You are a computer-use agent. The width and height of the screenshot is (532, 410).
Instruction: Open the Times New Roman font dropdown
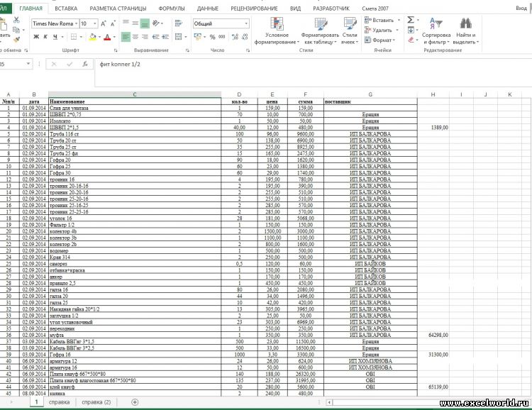coord(75,23)
